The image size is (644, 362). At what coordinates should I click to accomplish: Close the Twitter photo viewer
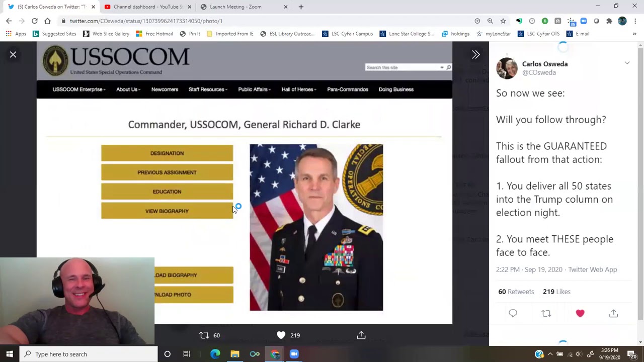pyautogui.click(x=13, y=54)
